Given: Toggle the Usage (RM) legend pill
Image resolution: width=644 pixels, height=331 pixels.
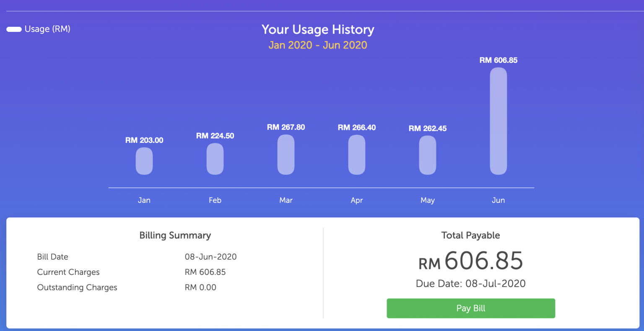Looking at the screenshot, I should click(x=14, y=29).
